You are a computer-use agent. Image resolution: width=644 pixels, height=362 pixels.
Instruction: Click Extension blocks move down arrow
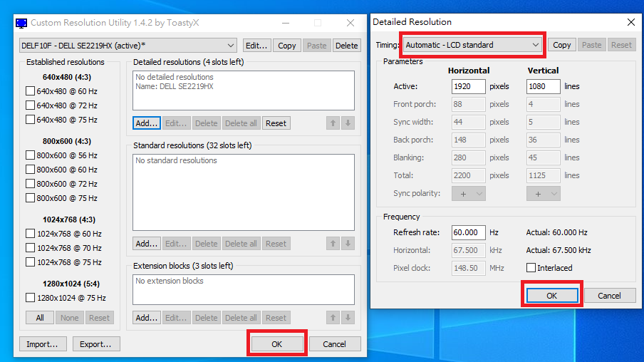(x=348, y=317)
